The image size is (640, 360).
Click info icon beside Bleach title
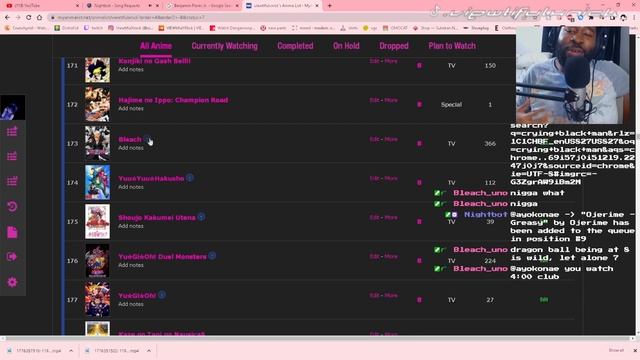point(147,139)
